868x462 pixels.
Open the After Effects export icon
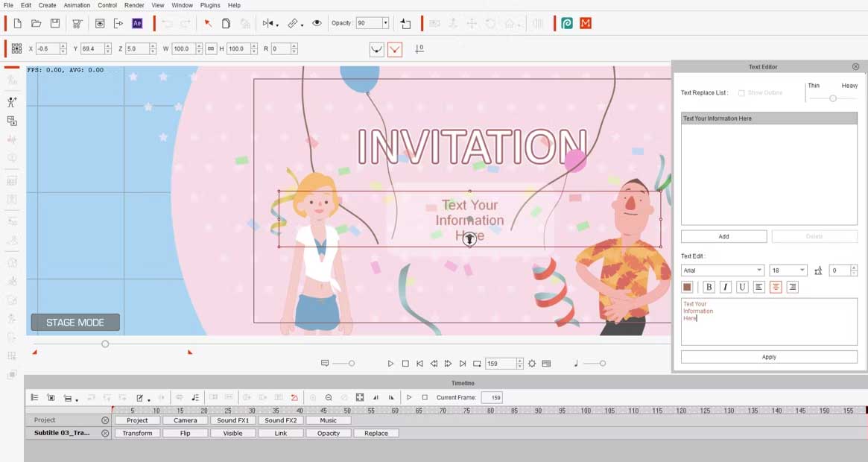tap(137, 24)
